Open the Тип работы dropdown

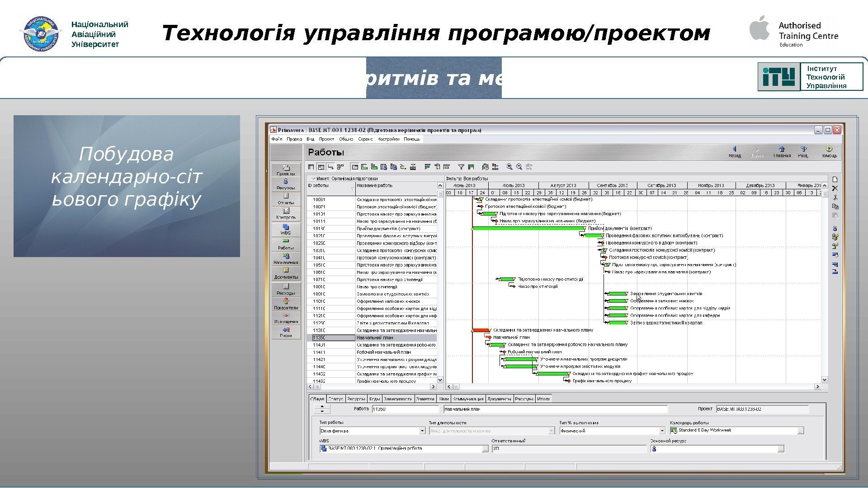[422, 431]
